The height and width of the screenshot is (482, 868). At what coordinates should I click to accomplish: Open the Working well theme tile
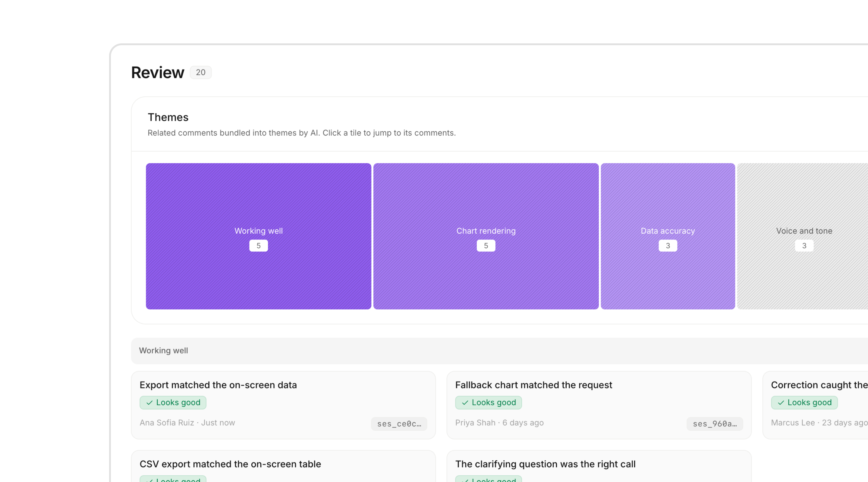[x=259, y=236]
